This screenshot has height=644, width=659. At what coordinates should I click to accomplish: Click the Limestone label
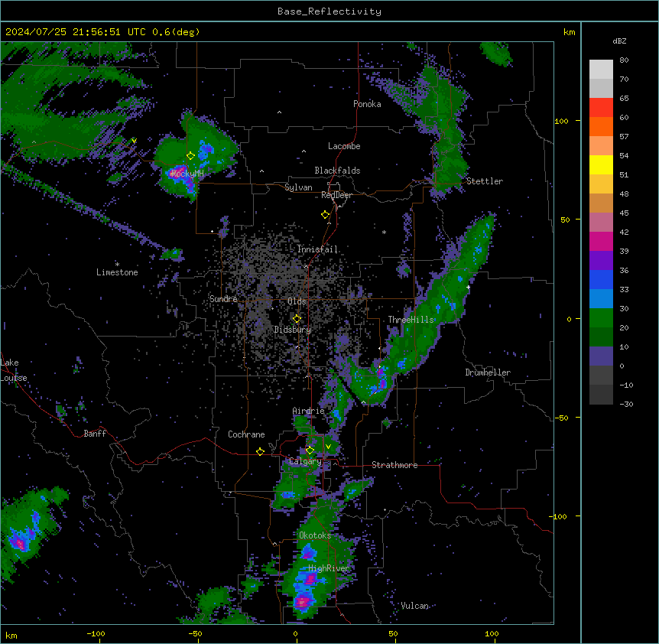117,272
